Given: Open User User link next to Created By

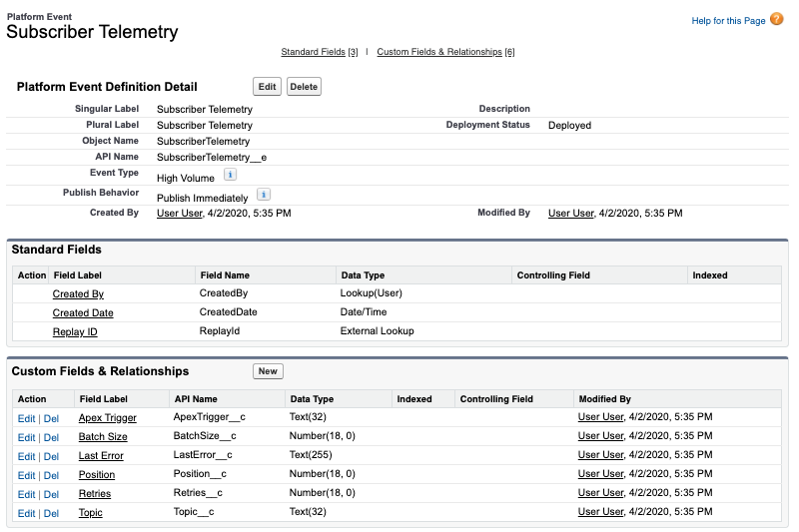Looking at the screenshot, I should (x=180, y=214).
